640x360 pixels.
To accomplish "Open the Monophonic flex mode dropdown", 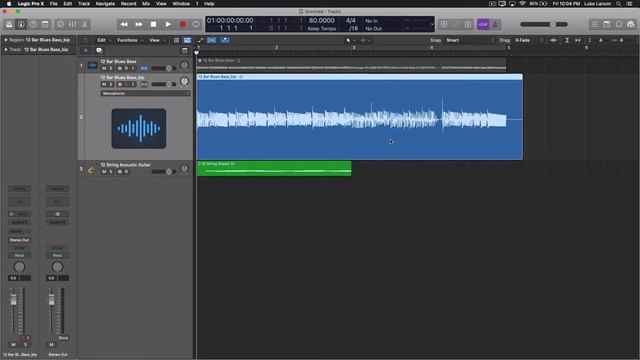I will pyautogui.click(x=145, y=93).
